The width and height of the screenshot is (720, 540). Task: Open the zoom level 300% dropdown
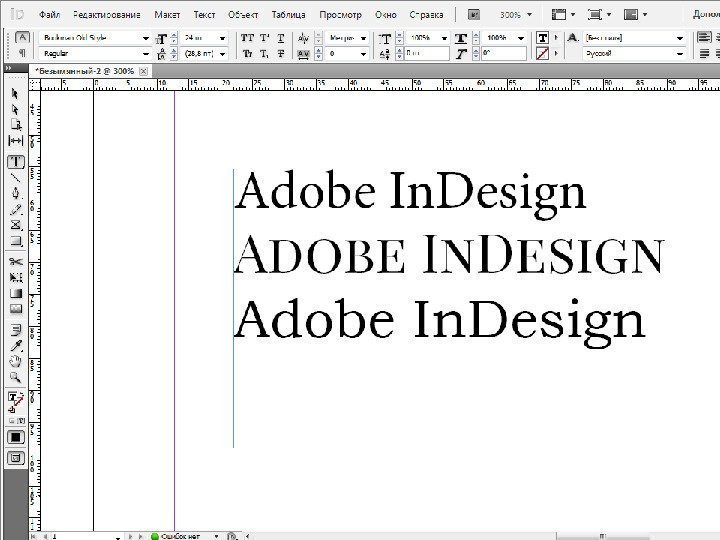529,15
